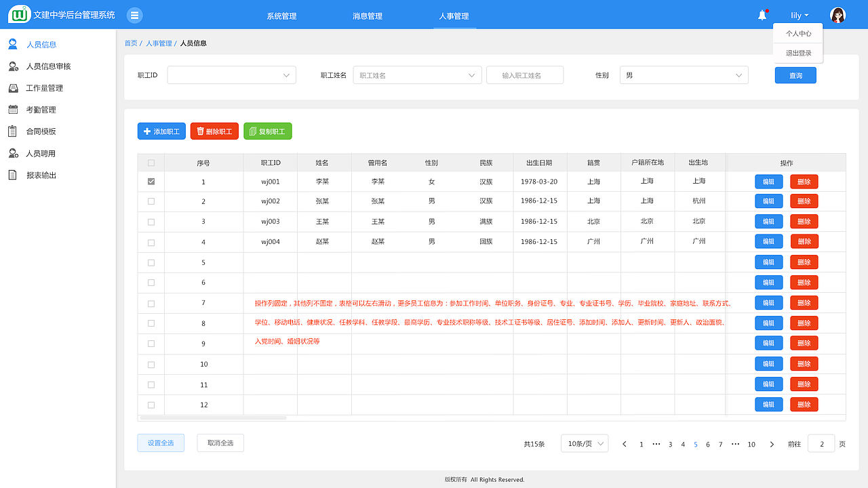Viewport: 868px width, 488px height.
Task: Choose 个人中心 from the user menu
Action: click(x=798, y=33)
